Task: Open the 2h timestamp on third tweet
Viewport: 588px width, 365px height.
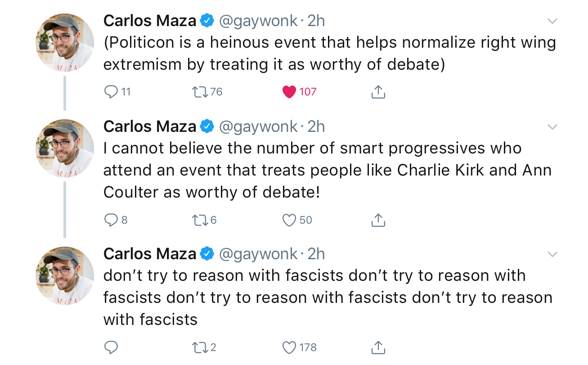Action: [316, 254]
